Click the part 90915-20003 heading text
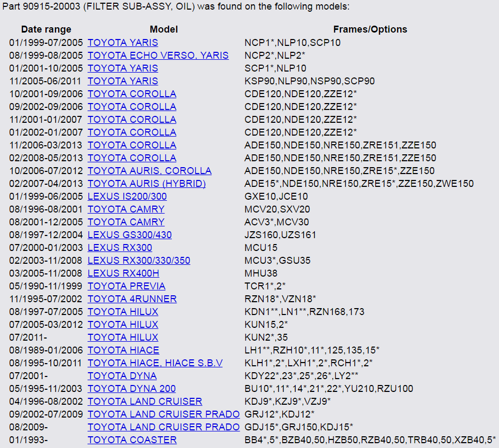 coord(176,6)
